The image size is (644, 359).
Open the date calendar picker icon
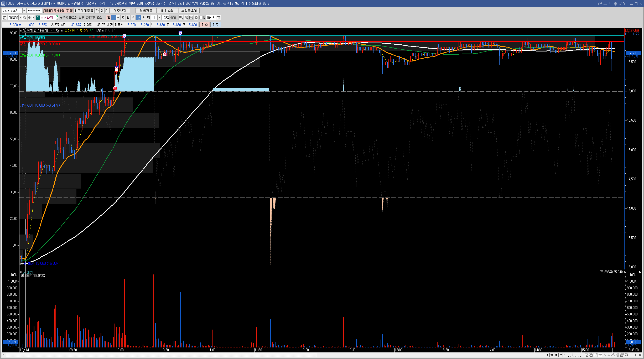coord(218,18)
